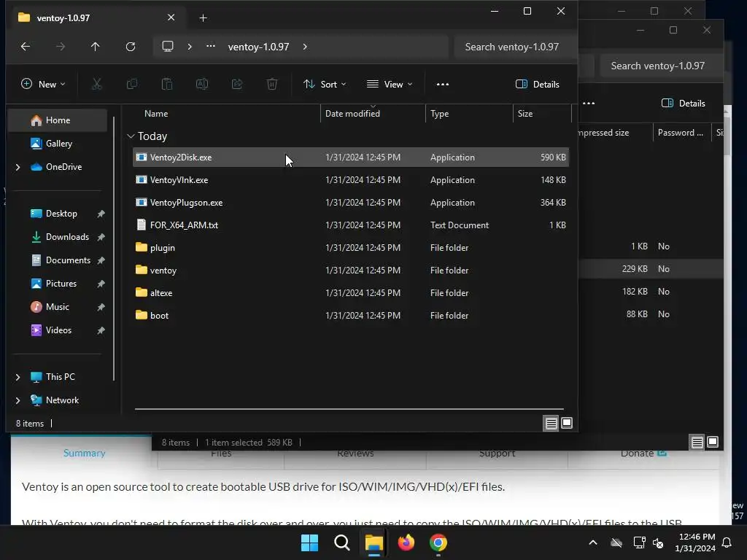
Task: Click the chevron after the This PC icon in the address bar
Action: coord(190,47)
